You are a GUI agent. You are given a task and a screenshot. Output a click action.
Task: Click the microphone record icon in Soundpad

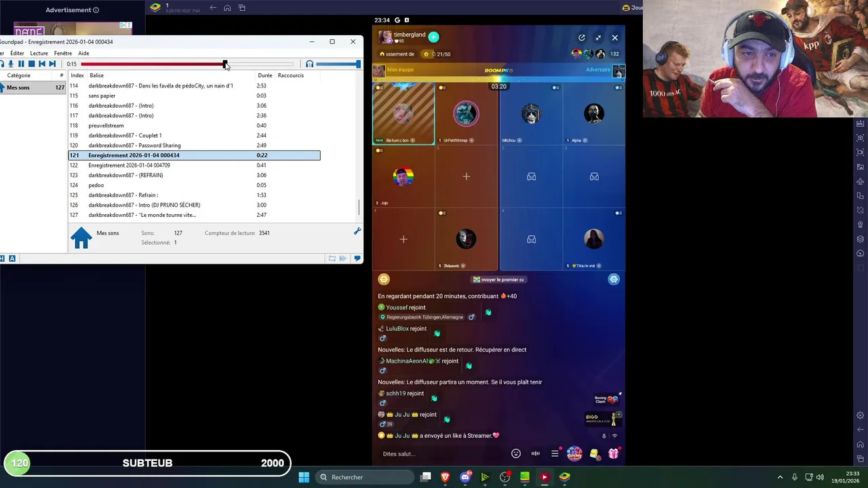click(x=11, y=64)
